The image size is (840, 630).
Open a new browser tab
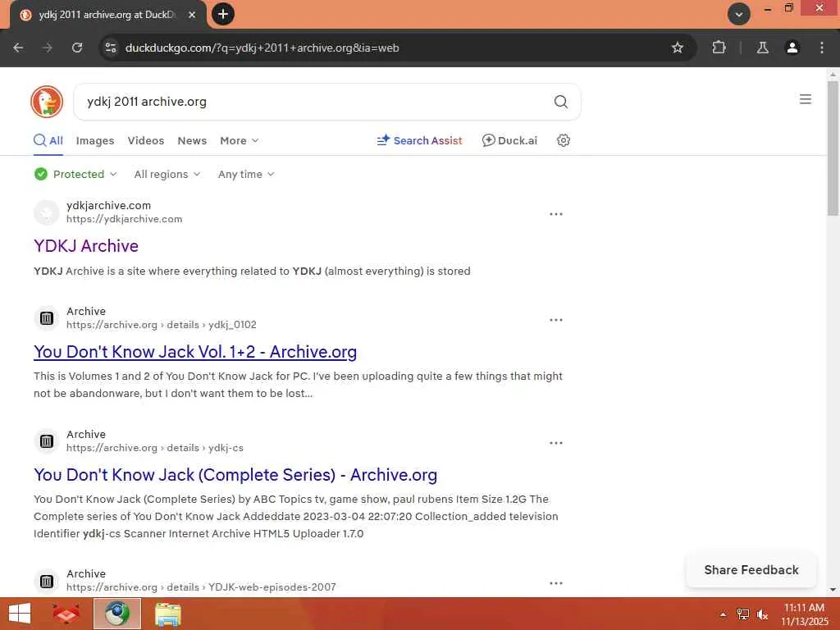click(223, 14)
